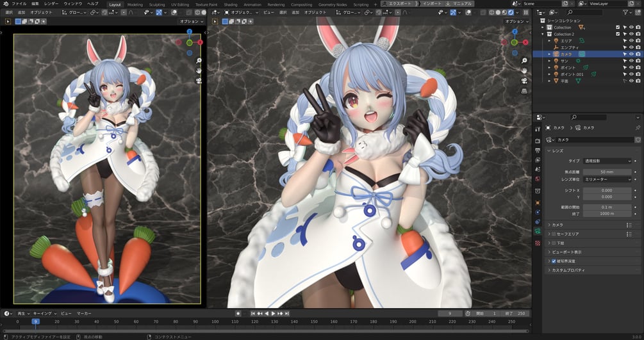Click perspective/orthographic grid icon in right viewport
The height and width of the screenshot is (340, 644).
pyautogui.click(x=524, y=91)
